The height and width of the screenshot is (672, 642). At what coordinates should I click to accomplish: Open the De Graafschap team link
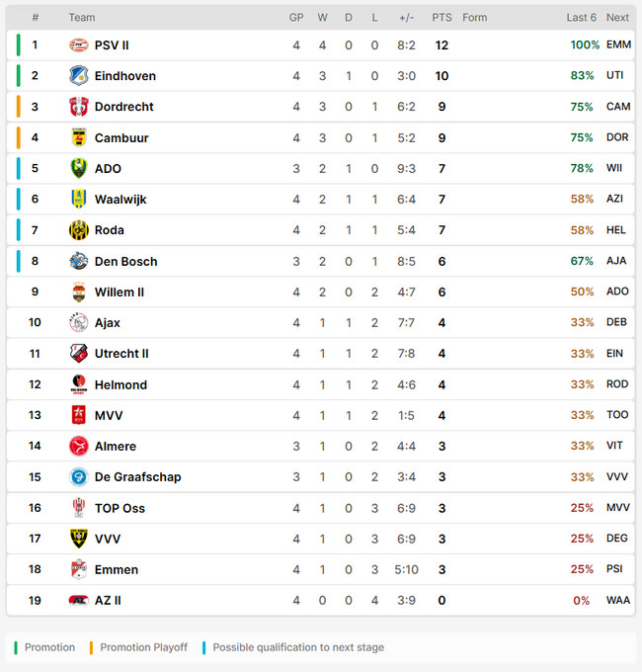137,477
